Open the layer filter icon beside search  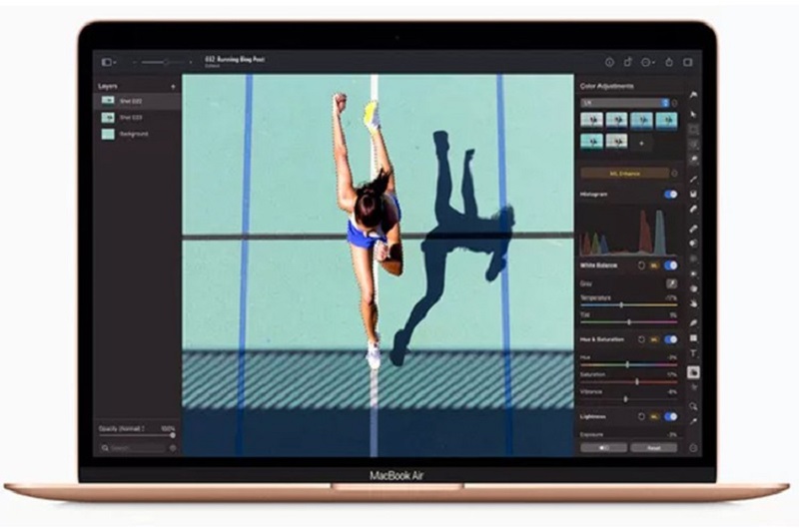[173, 448]
